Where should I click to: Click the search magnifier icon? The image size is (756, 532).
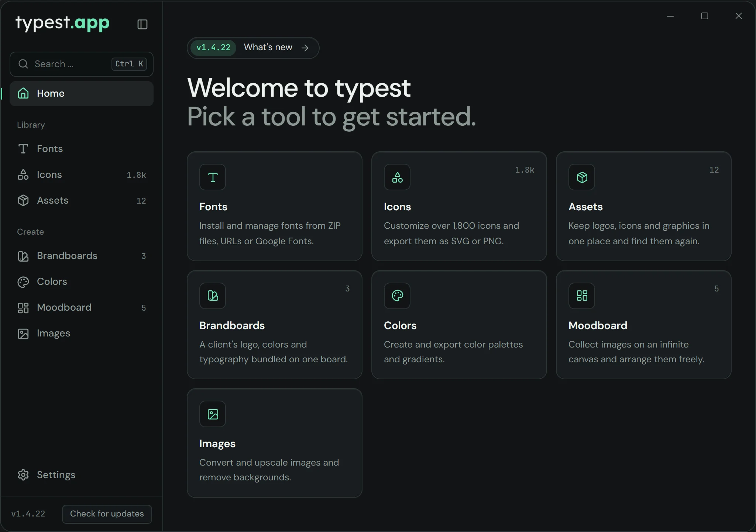pyautogui.click(x=23, y=64)
